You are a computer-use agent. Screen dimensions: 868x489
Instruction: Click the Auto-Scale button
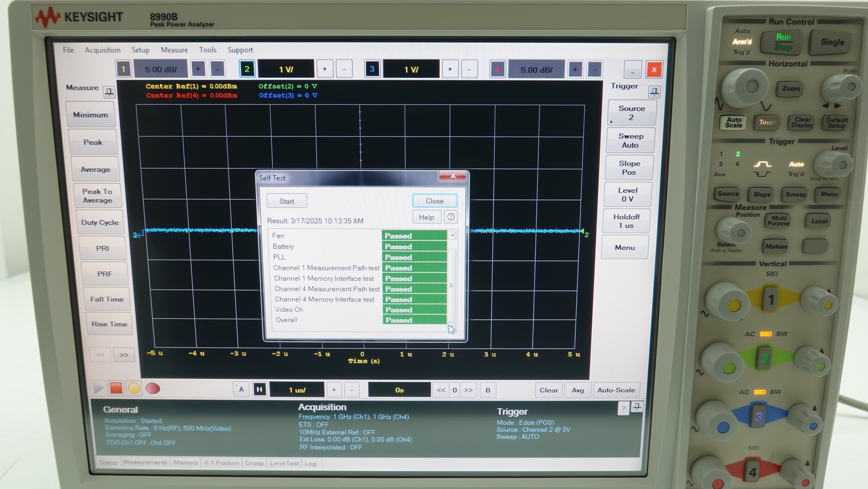click(x=616, y=390)
